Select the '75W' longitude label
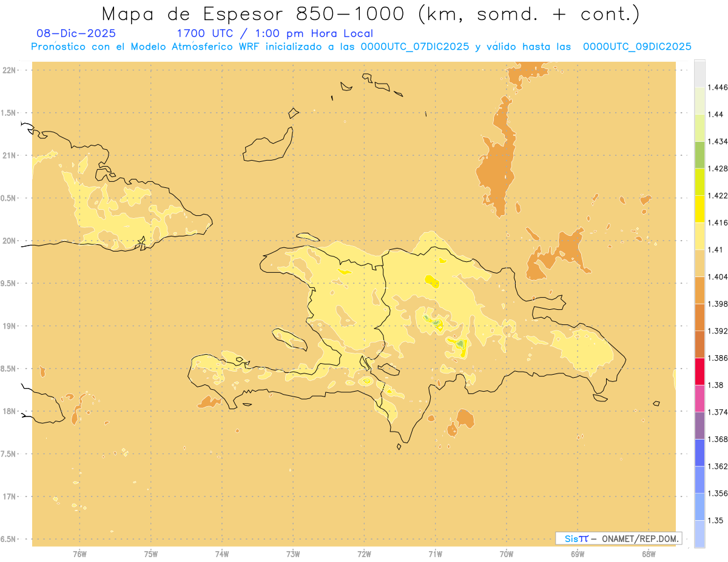 click(x=151, y=554)
